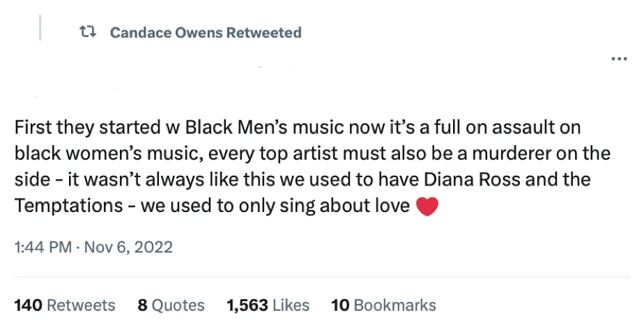This screenshot has height=334, width=644.
Task: Open the three-dot more options menu
Action: point(619,59)
